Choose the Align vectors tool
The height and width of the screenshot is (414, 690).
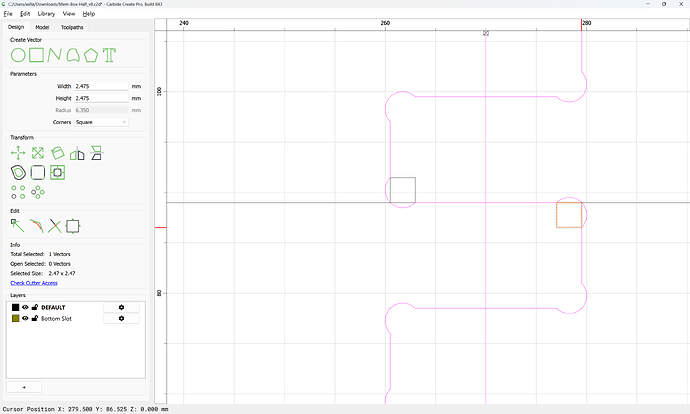pyautogui.click(x=96, y=153)
